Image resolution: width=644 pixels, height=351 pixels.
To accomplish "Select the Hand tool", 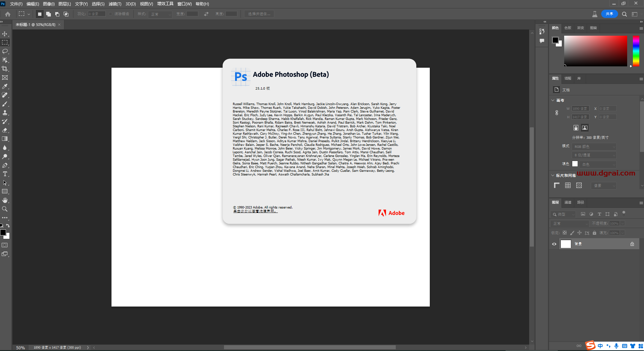I will tap(5, 200).
